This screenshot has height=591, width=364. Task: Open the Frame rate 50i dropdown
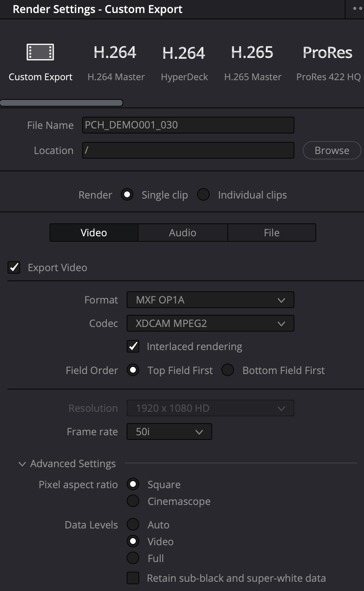coord(169,431)
